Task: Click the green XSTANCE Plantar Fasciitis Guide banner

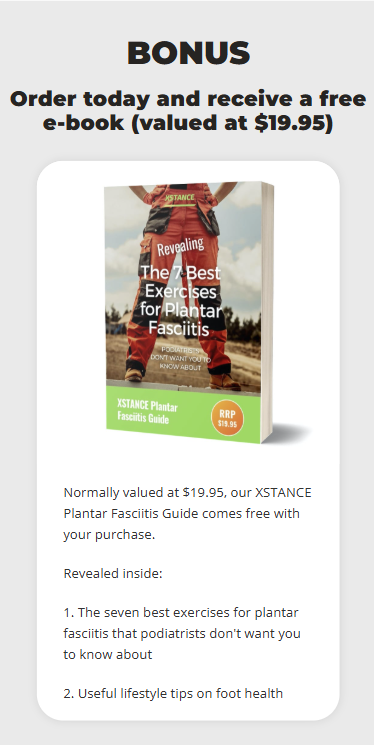Action: coord(183,414)
